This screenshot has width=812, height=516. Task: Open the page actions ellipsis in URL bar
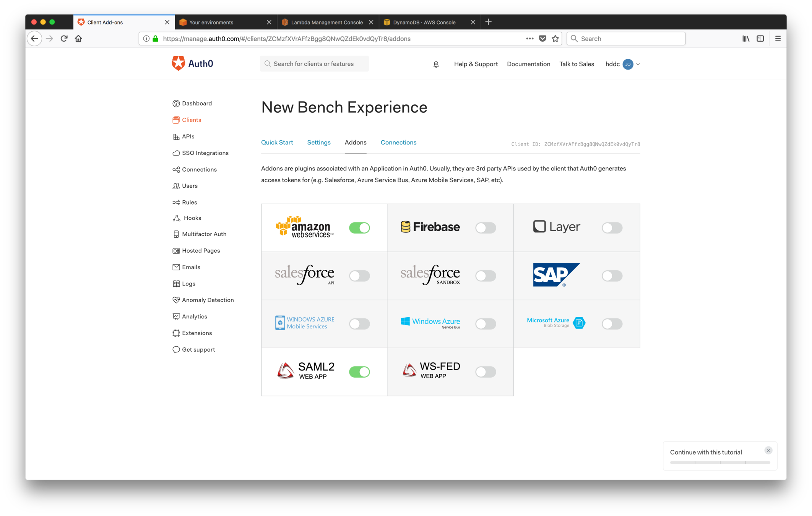pyautogui.click(x=529, y=39)
